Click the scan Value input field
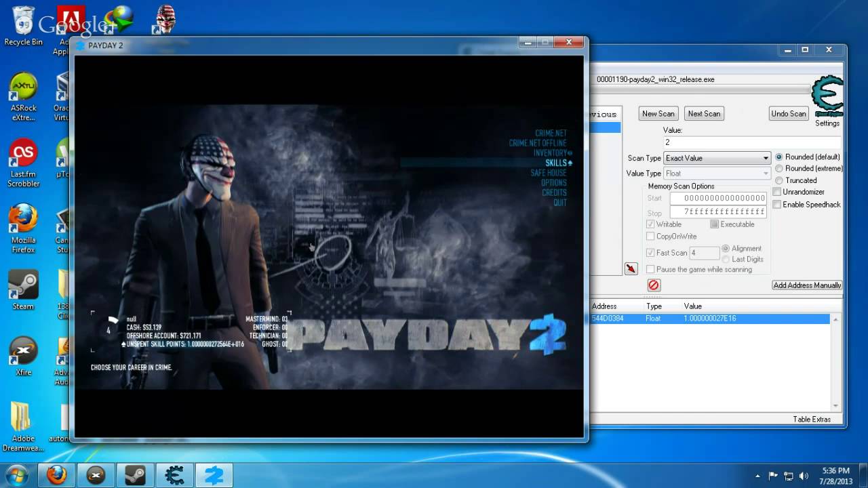868x488 pixels. coord(751,142)
